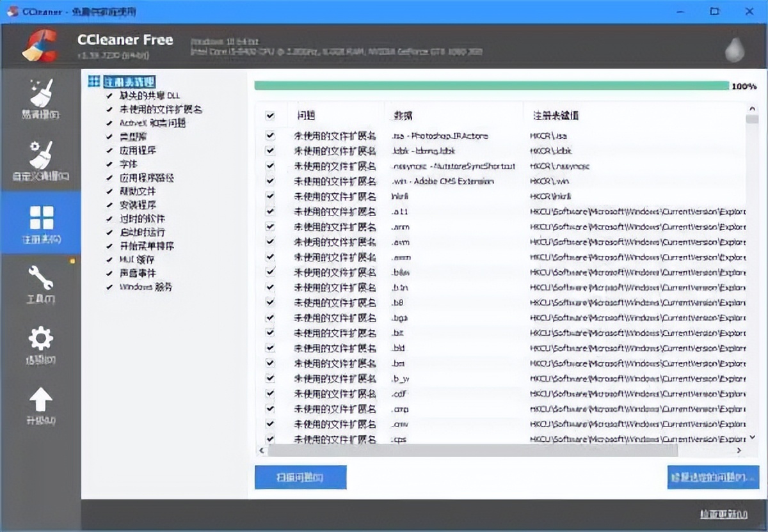The image size is (768, 532).
Task: Toggle the 缺失的共享 DLL check
Action: [x=110, y=96]
